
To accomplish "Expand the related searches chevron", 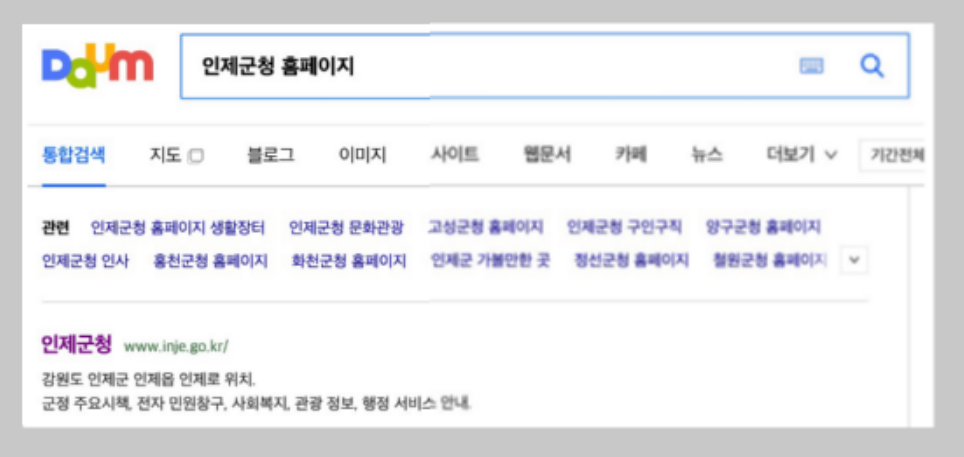I will click(x=853, y=260).
